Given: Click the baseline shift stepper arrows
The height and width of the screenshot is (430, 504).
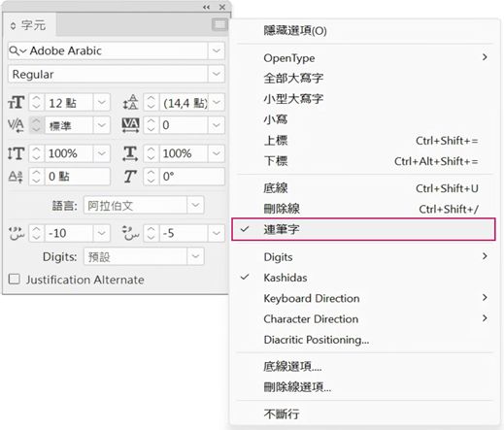Looking at the screenshot, I should point(36,177).
